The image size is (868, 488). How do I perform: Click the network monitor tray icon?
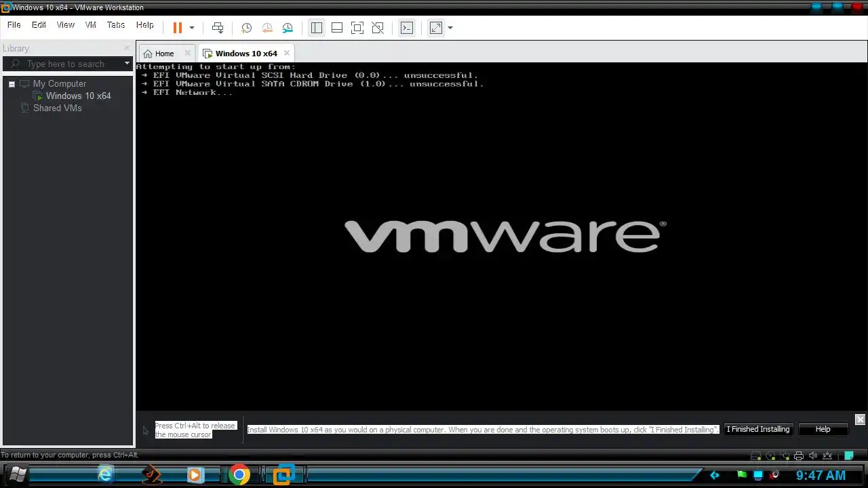coord(758,475)
